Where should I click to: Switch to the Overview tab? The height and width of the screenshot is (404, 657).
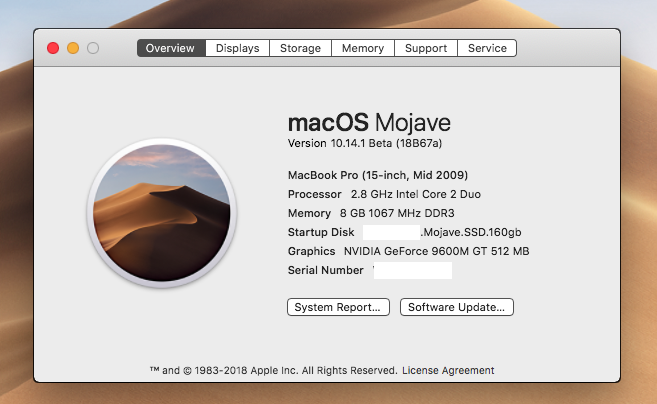(x=171, y=48)
